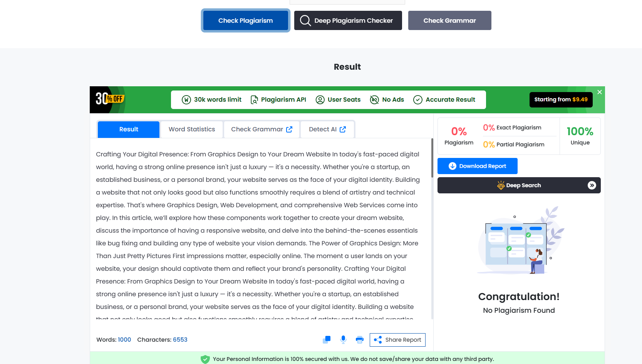642x364 pixels.
Task: Dismiss the 30% OFF promo banner
Action: (x=599, y=92)
